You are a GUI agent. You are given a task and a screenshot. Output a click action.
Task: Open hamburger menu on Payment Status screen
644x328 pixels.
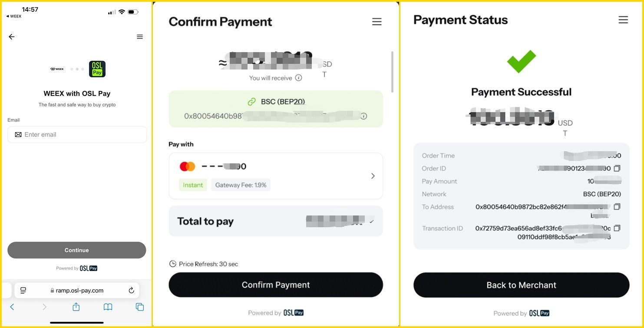(623, 20)
